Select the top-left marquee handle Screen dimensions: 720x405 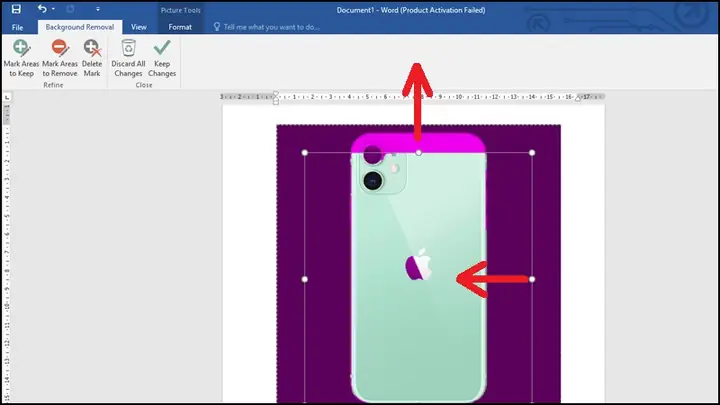(305, 152)
